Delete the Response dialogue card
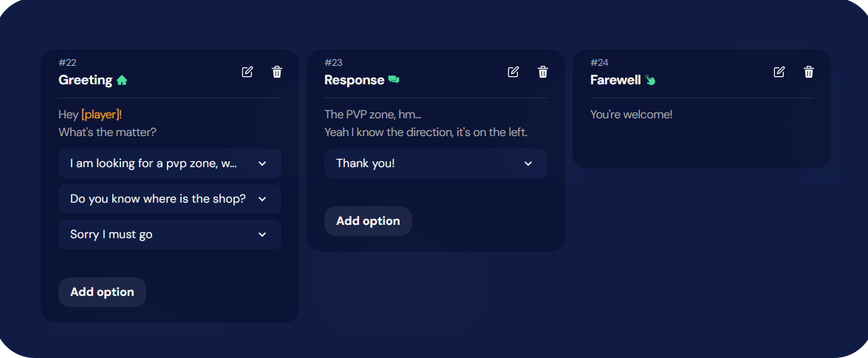 (x=543, y=72)
